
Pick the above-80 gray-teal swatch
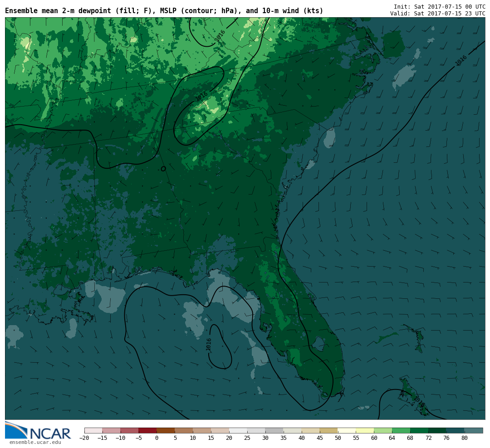[474, 430]
